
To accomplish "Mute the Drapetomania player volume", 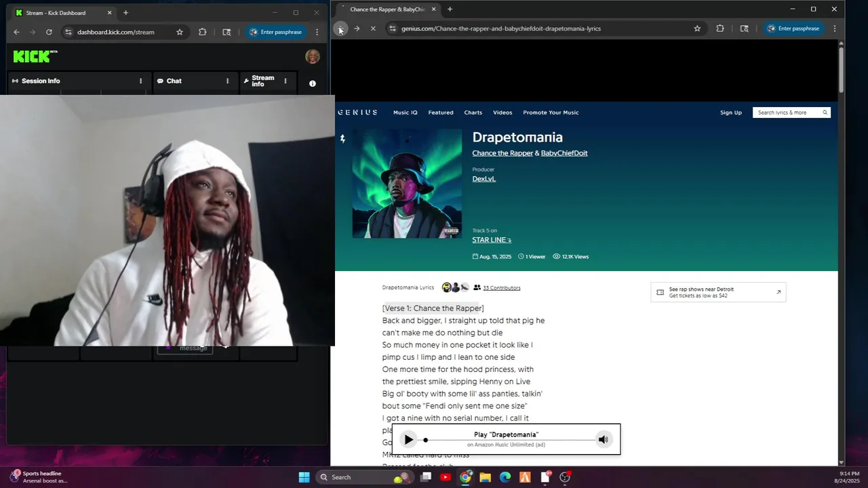I will [603, 440].
